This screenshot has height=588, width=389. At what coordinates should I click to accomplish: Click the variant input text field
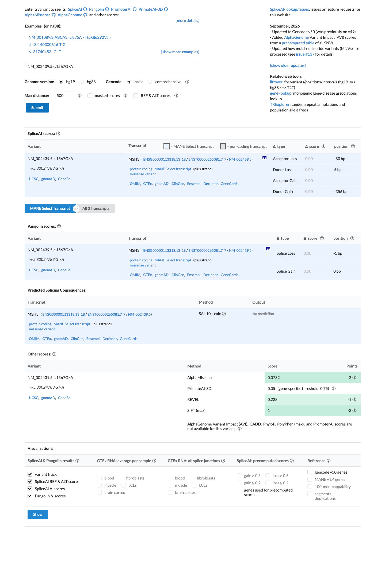[x=112, y=67]
